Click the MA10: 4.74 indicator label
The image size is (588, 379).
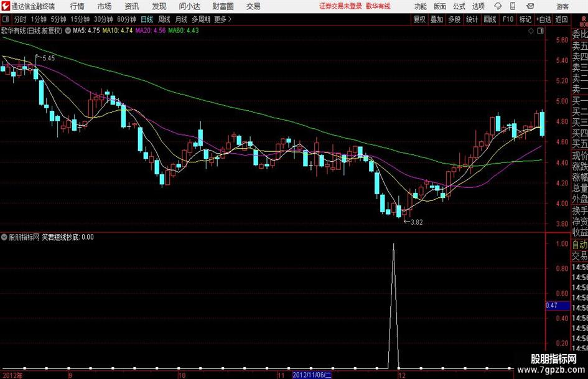(x=118, y=30)
